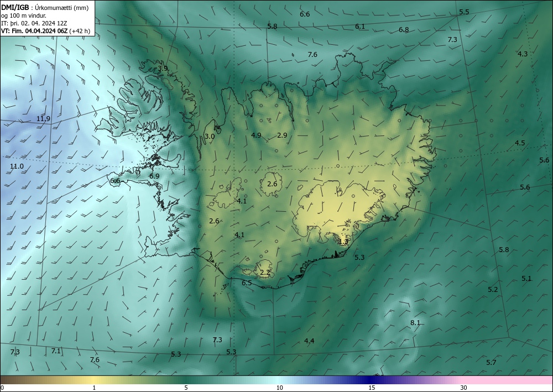Click the 'DMI/IGB : Úrkomumætti (mm)' title line

pos(45,8)
